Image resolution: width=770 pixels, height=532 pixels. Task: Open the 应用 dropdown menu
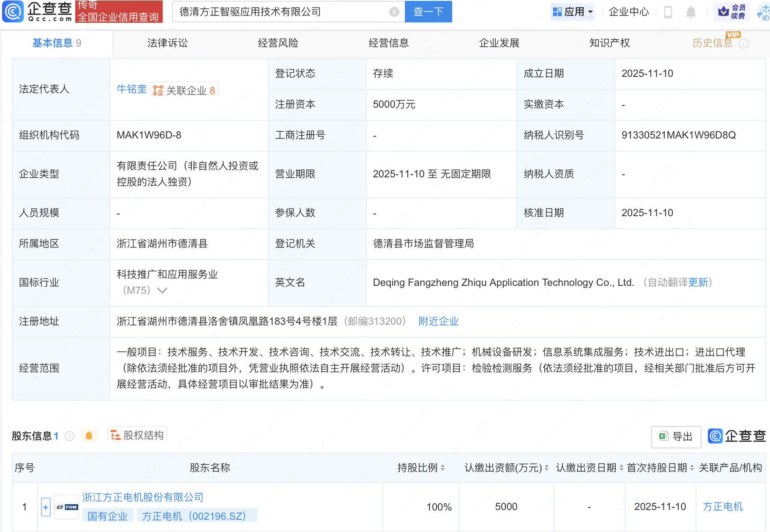(x=573, y=11)
